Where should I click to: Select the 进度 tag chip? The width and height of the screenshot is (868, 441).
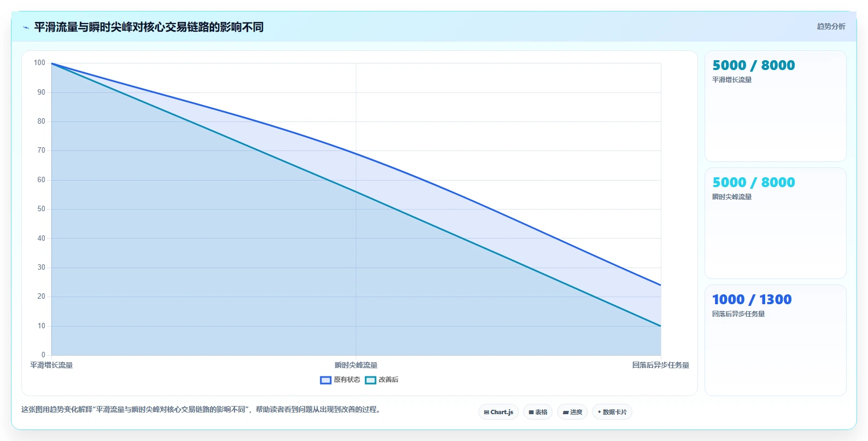pyautogui.click(x=572, y=412)
